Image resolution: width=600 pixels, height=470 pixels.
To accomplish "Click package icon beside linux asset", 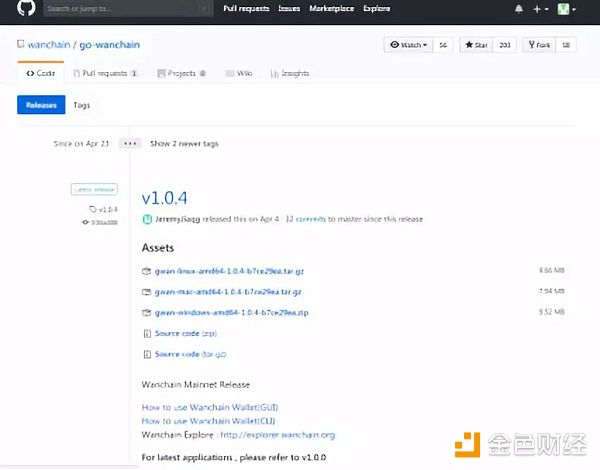I will tap(147, 271).
